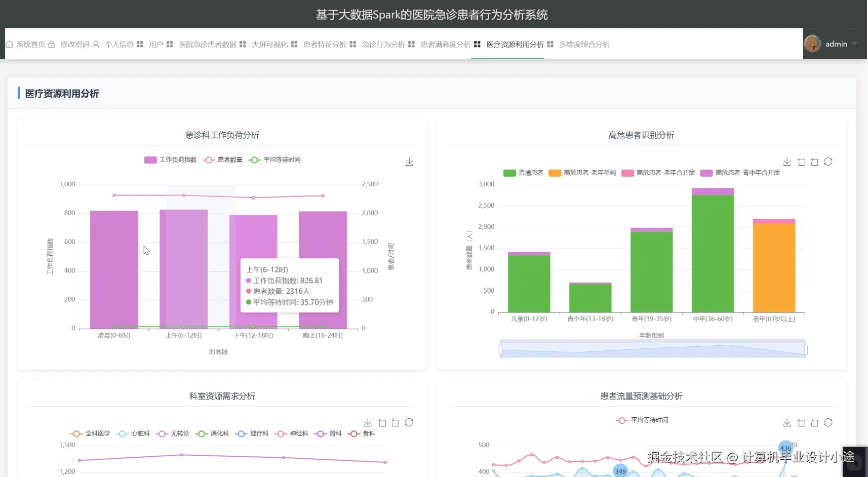
Task: Save the 高危患者识别分析 chart as image
Action: 787,162
